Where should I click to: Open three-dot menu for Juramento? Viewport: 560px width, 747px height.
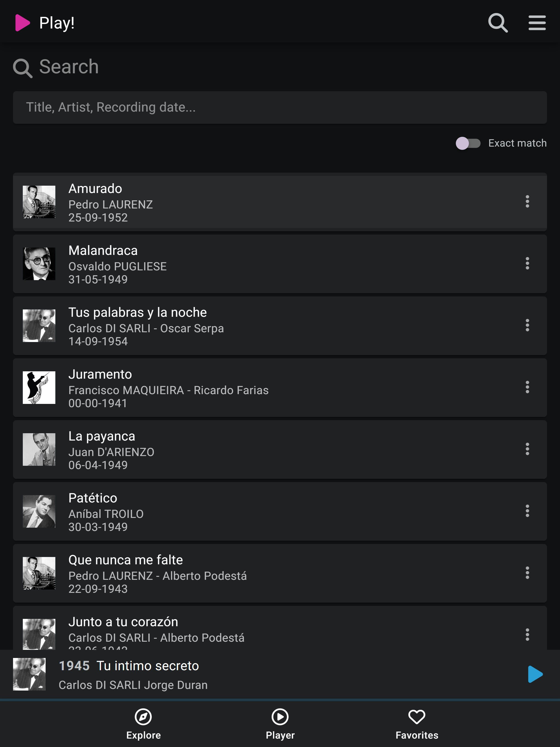point(527,387)
